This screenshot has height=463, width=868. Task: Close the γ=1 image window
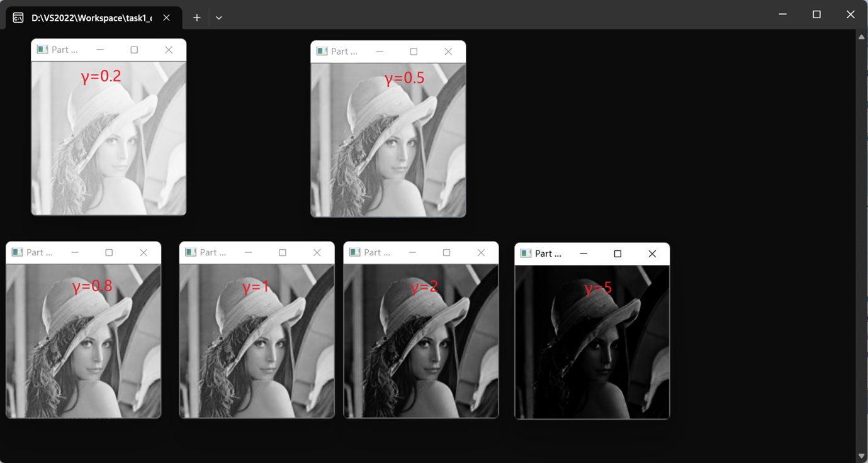317,252
